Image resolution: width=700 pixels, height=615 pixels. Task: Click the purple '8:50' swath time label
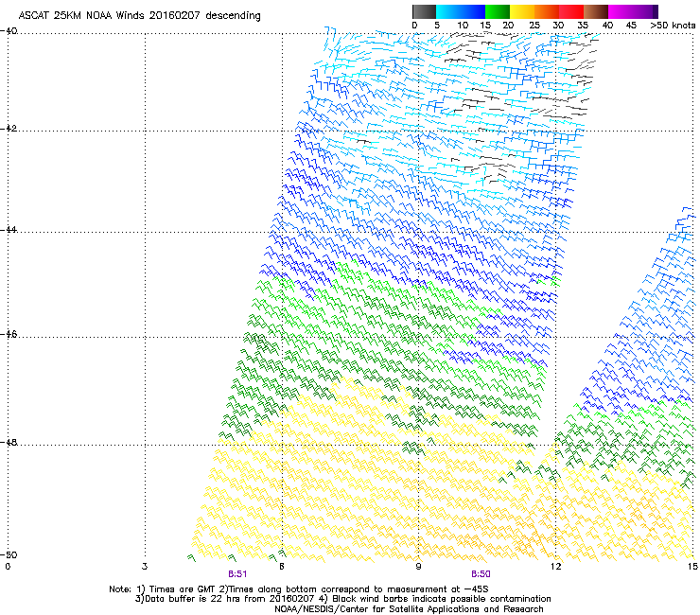click(x=481, y=574)
